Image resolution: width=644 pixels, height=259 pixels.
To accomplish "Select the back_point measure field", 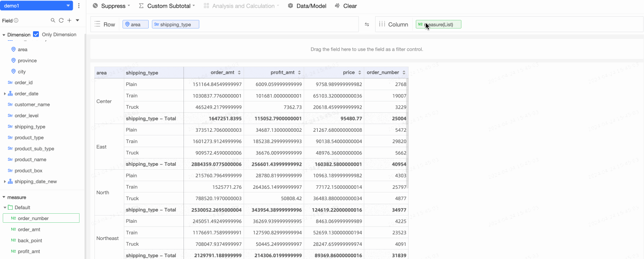I will click(x=30, y=240).
